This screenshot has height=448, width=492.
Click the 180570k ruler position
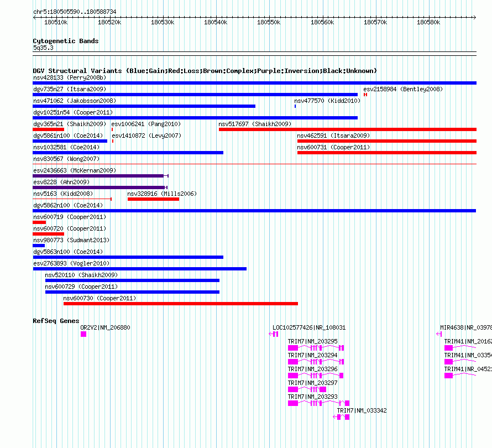(x=375, y=22)
